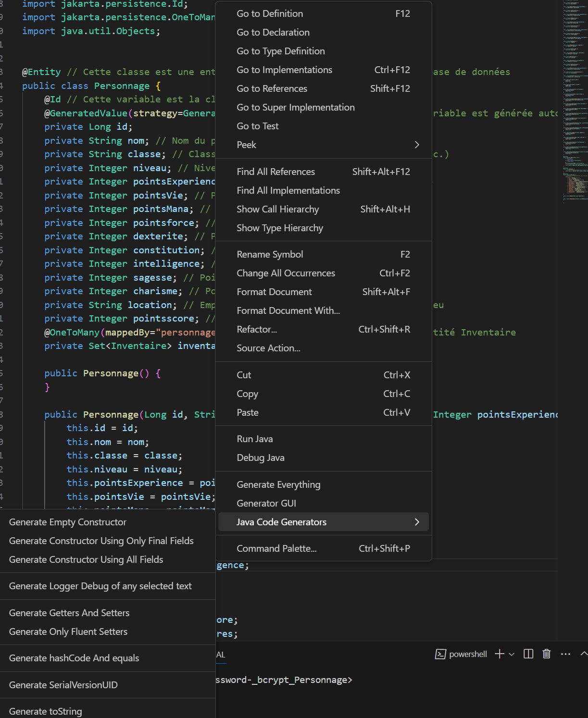Viewport: 588px width, 718px height.
Task: Click Format Document in the context menu
Action: [x=274, y=292]
